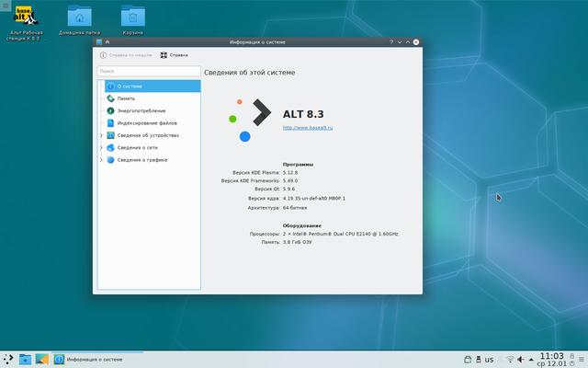Select 'Индексирование файлов' in sidebar

pos(147,123)
